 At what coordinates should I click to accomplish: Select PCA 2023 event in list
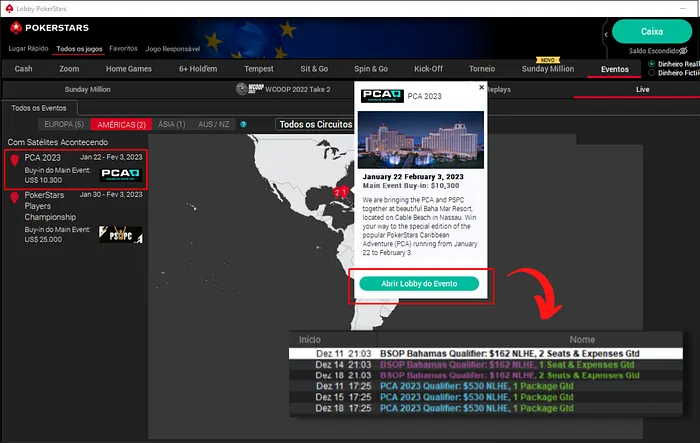[76, 169]
